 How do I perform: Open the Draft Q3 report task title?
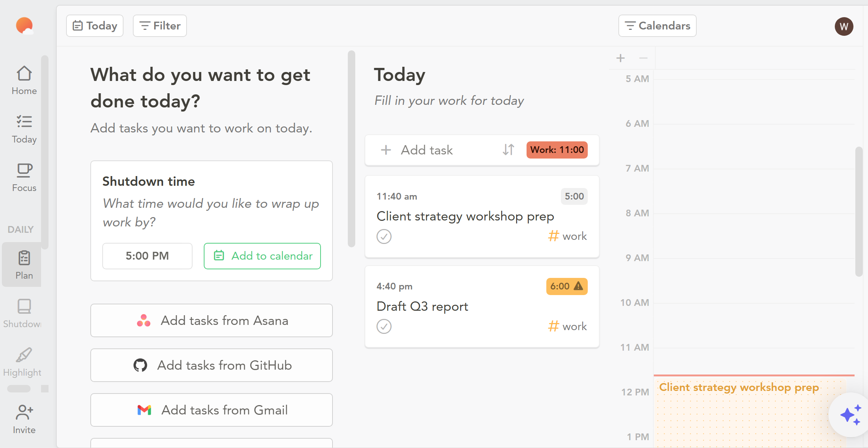[x=422, y=306]
